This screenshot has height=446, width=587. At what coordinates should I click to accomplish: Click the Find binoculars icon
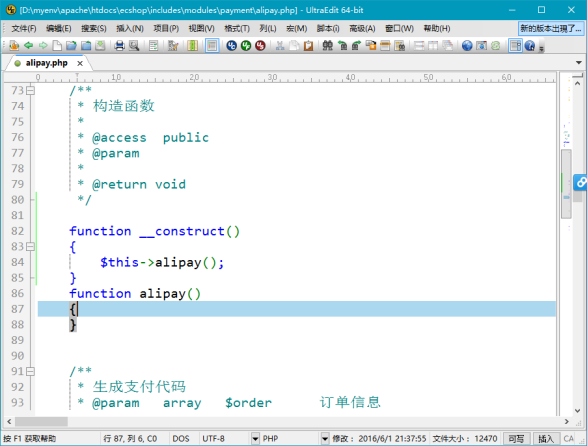(328, 46)
